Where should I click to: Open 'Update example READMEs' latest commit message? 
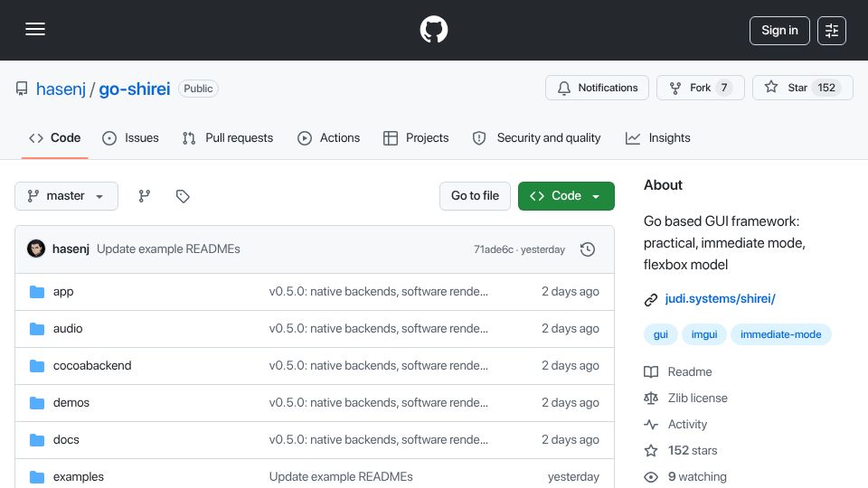pyautogui.click(x=168, y=249)
